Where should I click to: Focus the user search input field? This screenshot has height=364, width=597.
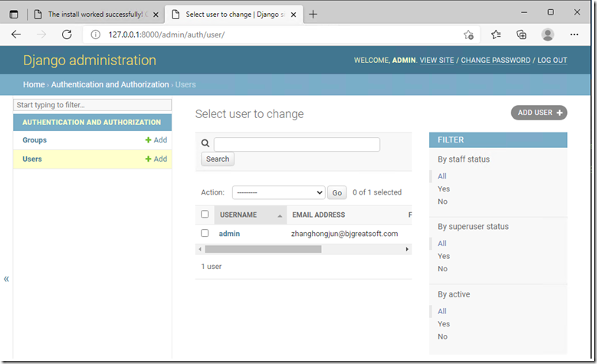(x=297, y=144)
